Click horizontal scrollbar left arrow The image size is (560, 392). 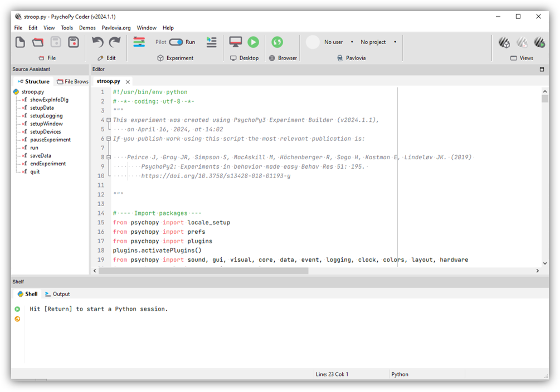[x=95, y=271]
